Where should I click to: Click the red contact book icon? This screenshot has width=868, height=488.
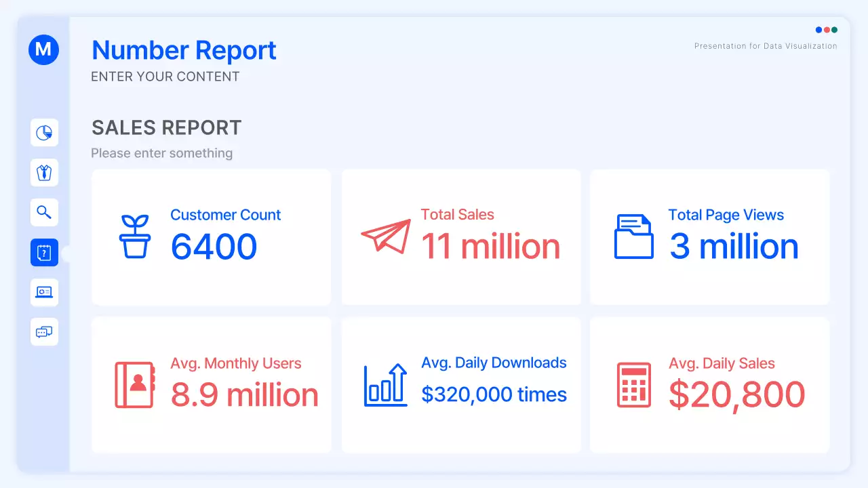tap(135, 385)
